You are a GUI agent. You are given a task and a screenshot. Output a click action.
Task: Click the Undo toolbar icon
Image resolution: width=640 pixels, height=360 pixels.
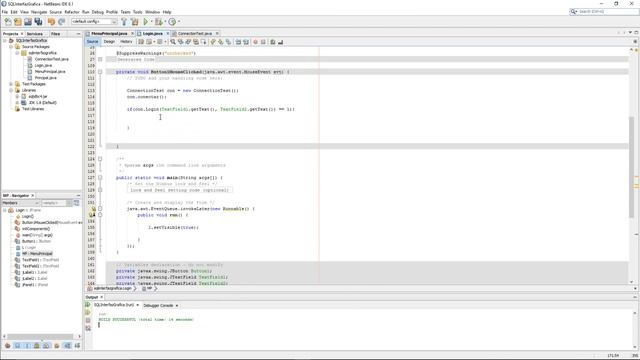click(x=51, y=22)
